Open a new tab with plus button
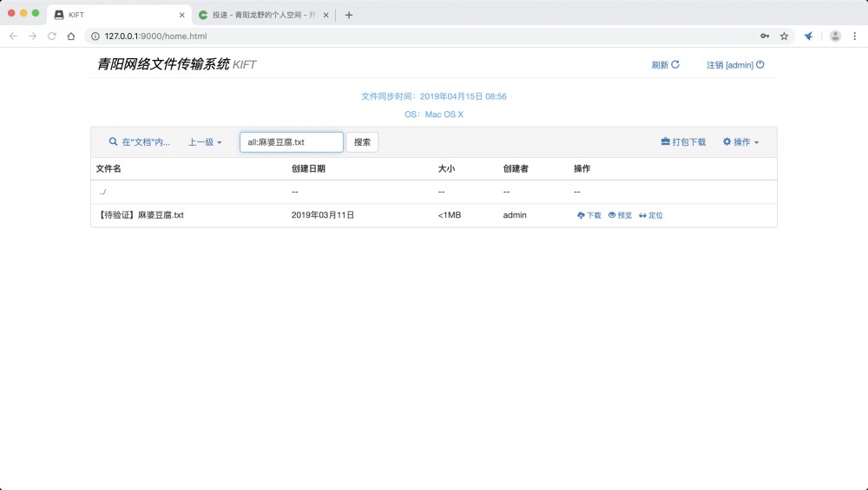This screenshot has height=490, width=868. pyautogui.click(x=349, y=15)
